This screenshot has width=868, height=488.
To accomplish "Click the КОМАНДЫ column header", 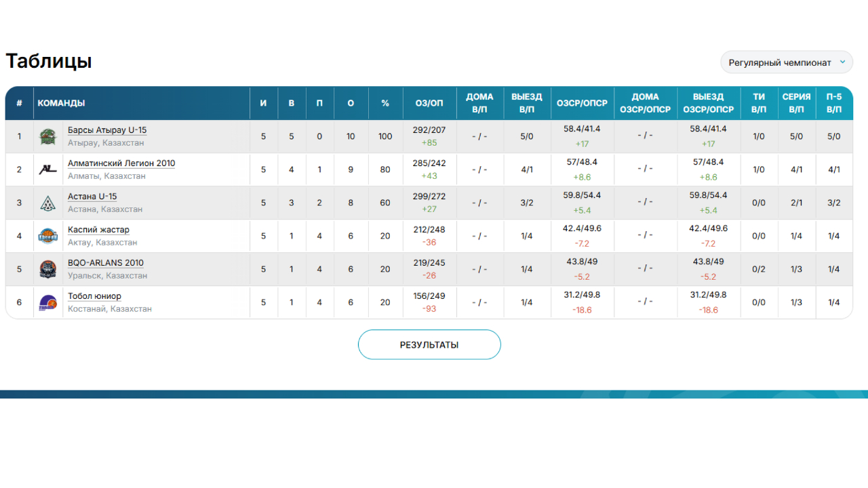I will tap(62, 103).
